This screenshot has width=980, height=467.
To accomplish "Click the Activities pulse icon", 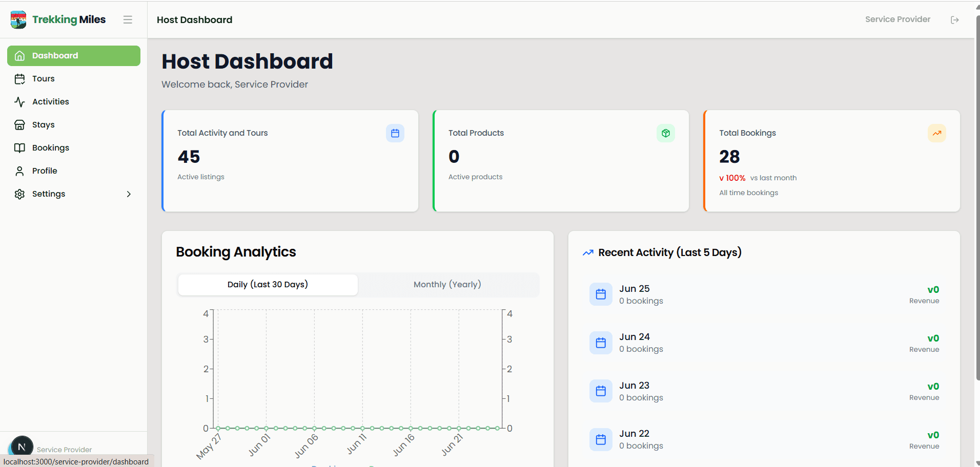I will [x=19, y=102].
